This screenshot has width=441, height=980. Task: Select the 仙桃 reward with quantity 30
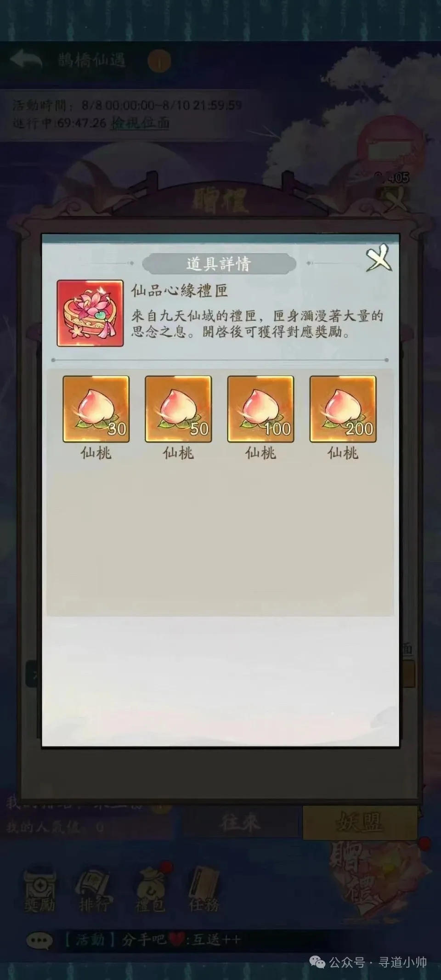point(96,409)
